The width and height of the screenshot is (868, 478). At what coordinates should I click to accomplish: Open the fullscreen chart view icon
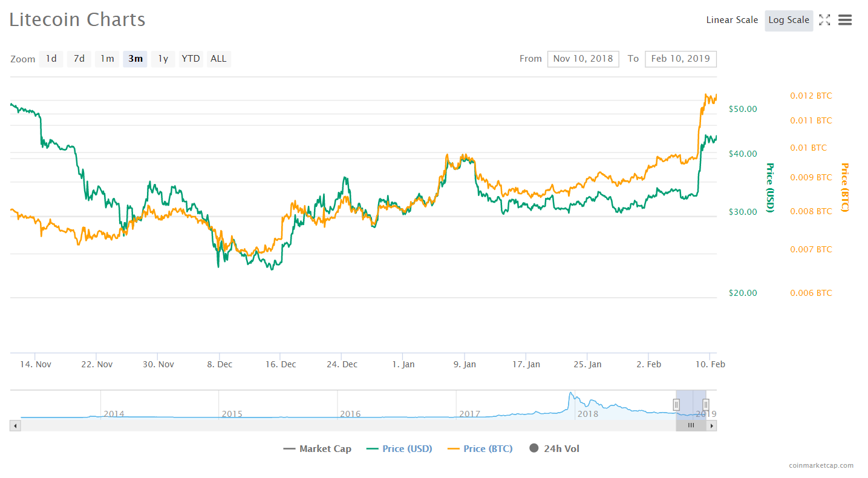(x=824, y=20)
